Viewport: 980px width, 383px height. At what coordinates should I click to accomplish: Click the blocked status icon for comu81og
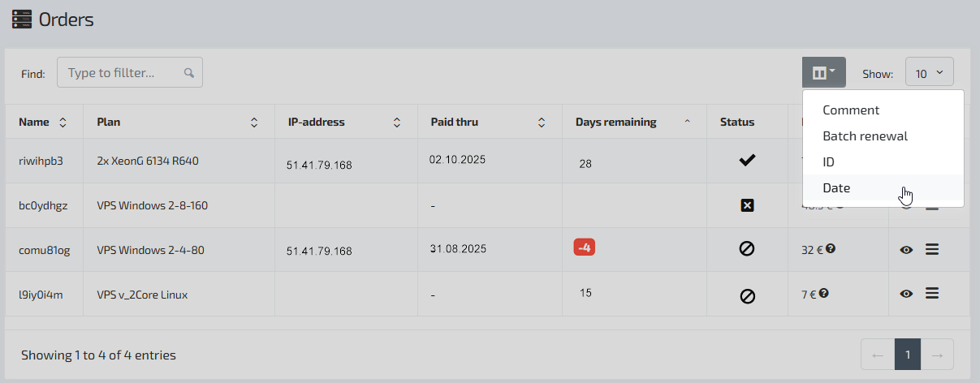[747, 250]
